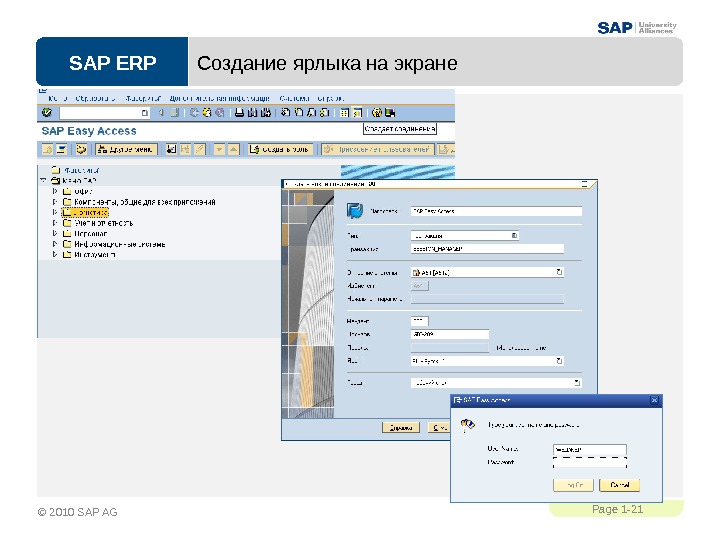Click the Save diskette icon in toolbar
This screenshot has width=720, height=540.
tap(174, 112)
